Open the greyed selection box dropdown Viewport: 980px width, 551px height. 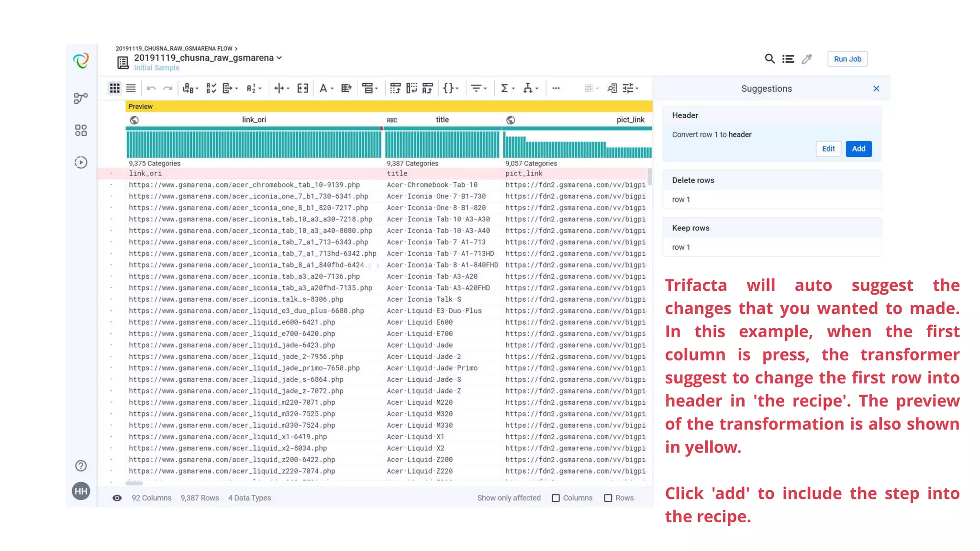(x=591, y=88)
